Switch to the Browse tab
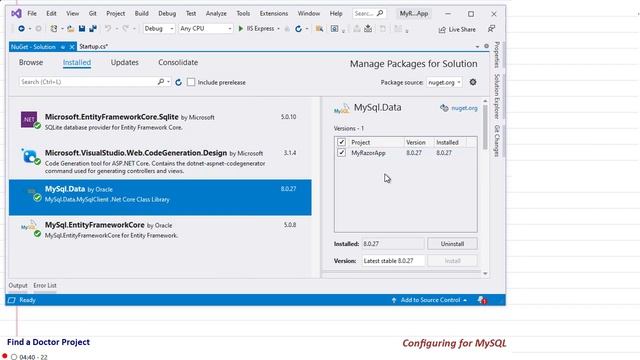 pyautogui.click(x=31, y=62)
